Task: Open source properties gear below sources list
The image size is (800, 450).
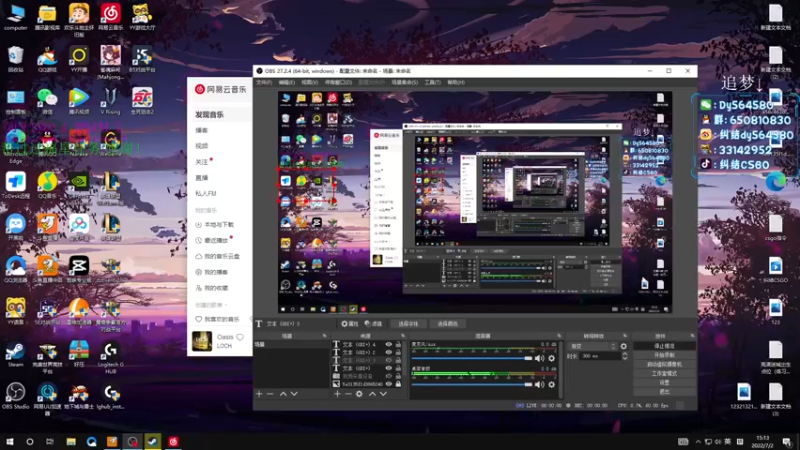Action: point(359,394)
